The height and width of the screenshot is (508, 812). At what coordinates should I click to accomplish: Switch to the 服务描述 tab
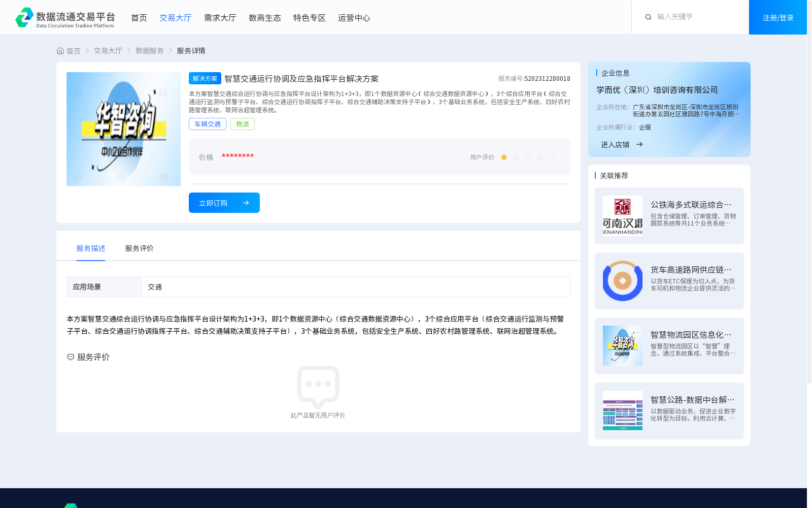coord(91,248)
